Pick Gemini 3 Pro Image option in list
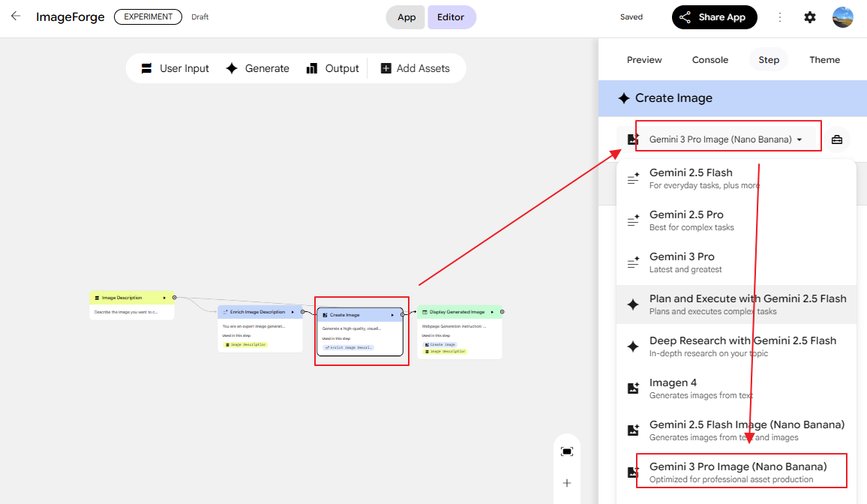 (x=736, y=472)
